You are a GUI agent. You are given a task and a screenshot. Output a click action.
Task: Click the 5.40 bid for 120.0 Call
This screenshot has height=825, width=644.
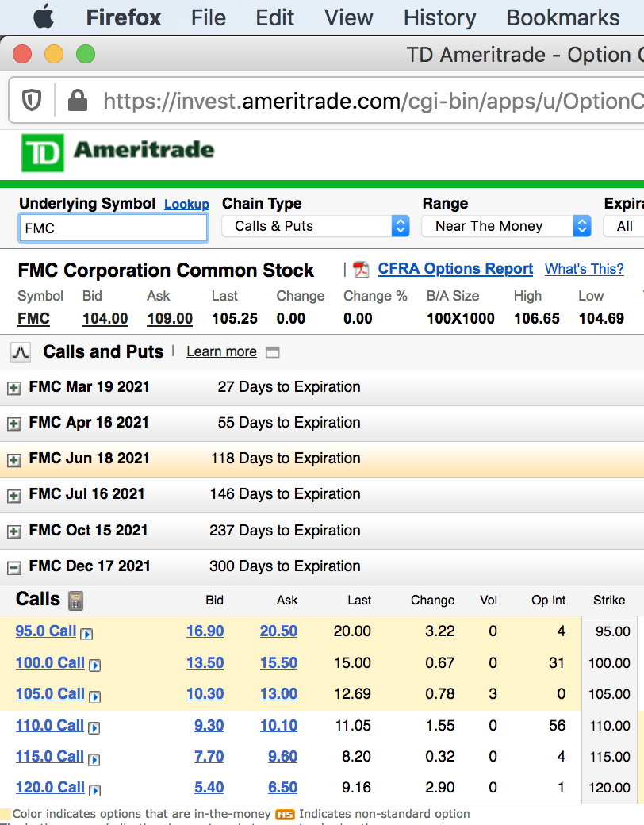point(209,787)
